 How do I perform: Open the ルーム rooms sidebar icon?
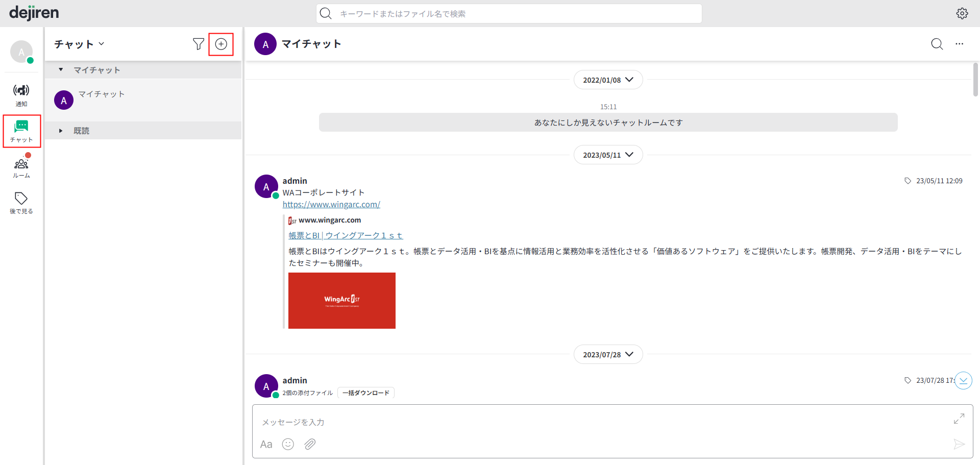tap(21, 167)
